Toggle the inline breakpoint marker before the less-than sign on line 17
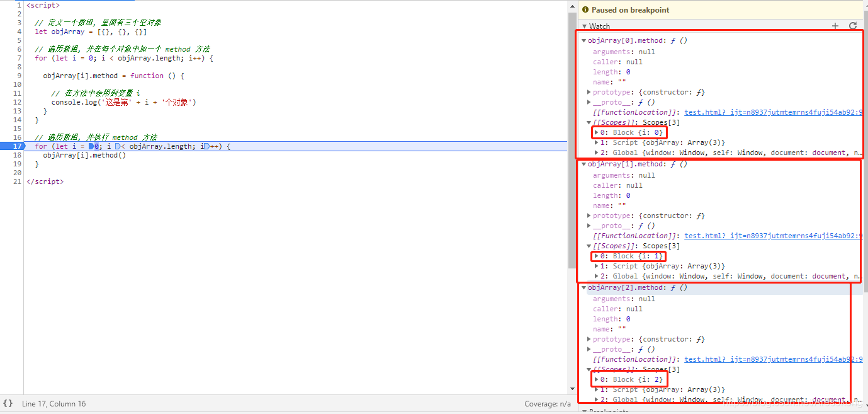The image size is (868, 414). click(x=117, y=146)
